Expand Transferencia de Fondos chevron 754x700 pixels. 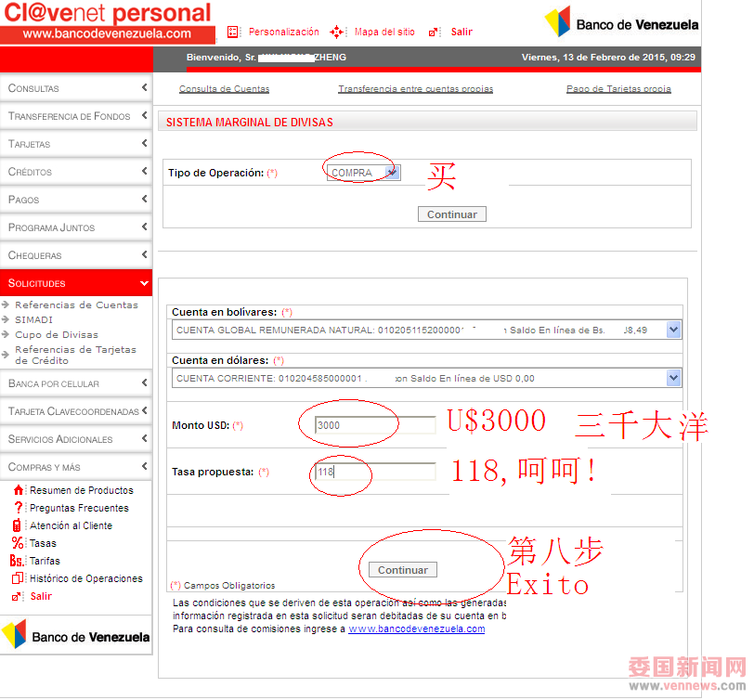click(144, 115)
